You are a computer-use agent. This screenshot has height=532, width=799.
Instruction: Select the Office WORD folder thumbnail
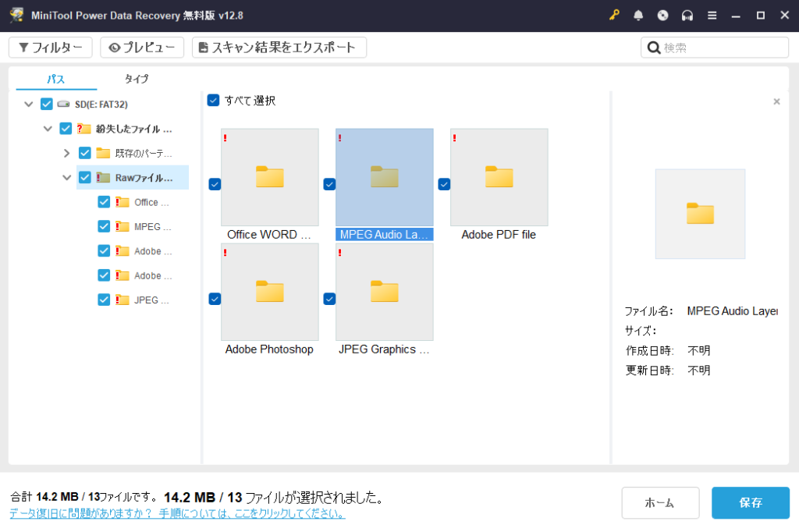[269, 177]
